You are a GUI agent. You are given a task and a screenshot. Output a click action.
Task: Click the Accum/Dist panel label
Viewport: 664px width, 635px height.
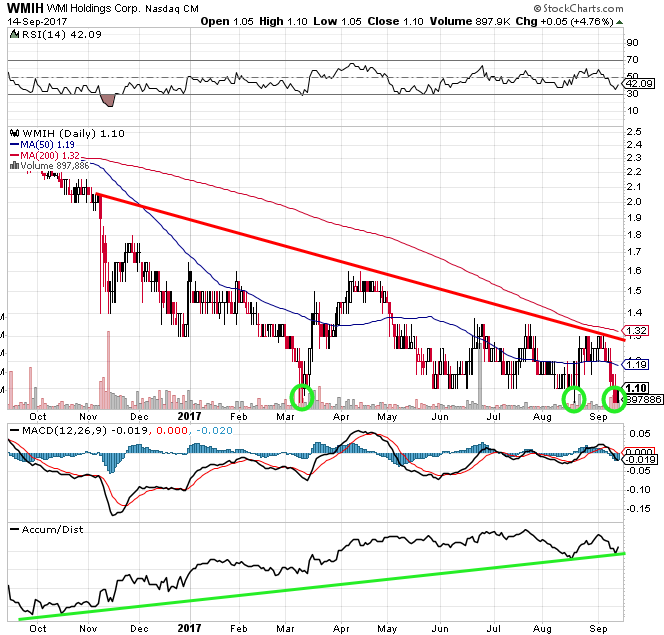click(x=53, y=530)
